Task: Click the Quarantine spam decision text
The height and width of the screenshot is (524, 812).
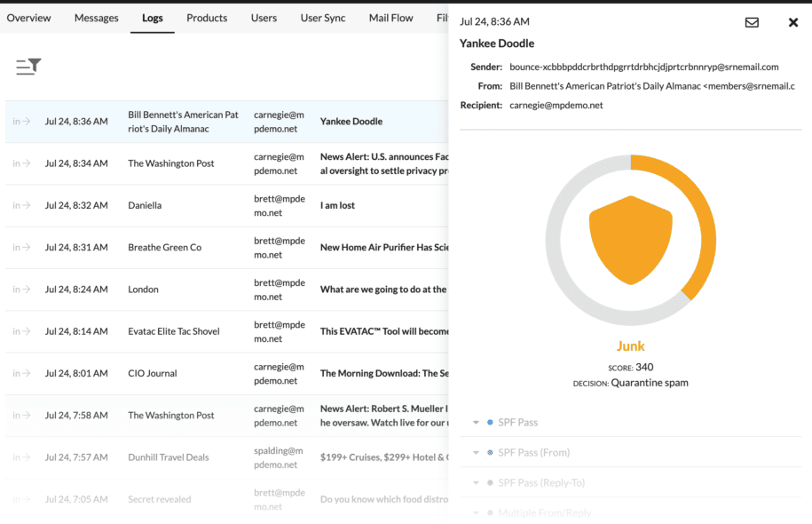Action: coord(650,383)
